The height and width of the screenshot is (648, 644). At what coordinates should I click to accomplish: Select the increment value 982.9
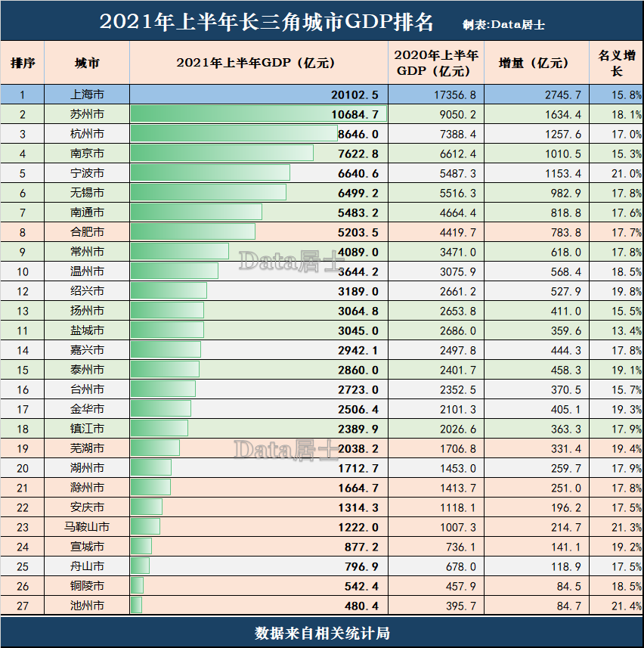tap(565, 193)
